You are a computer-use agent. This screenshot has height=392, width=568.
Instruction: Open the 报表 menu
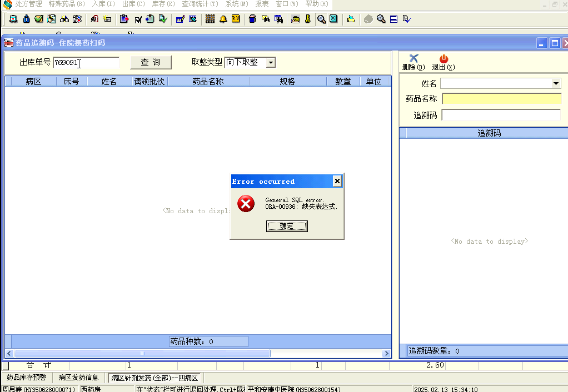point(262,4)
